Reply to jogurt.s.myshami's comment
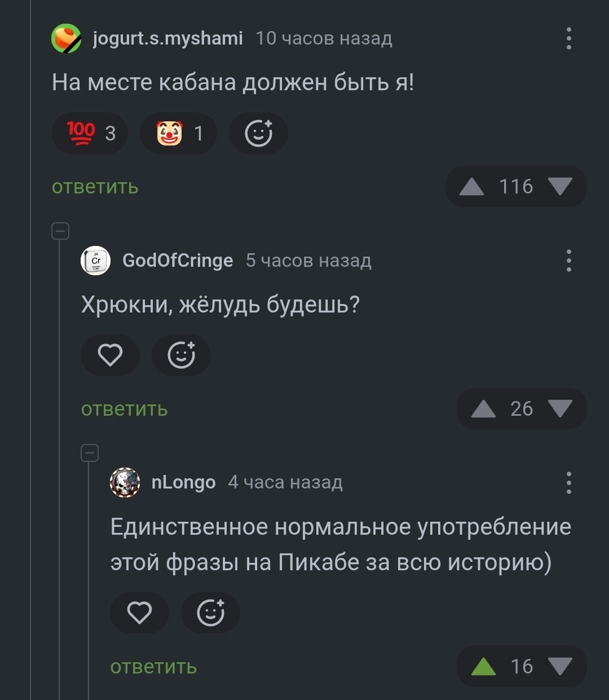 click(x=95, y=187)
